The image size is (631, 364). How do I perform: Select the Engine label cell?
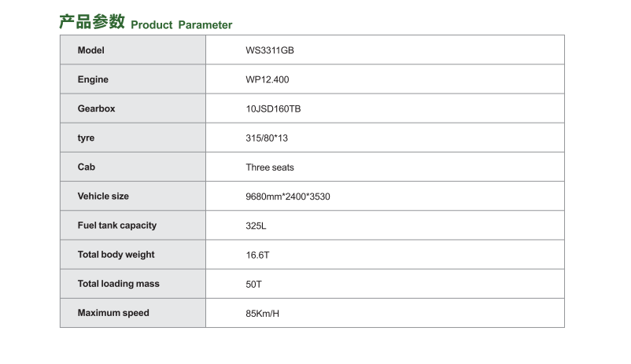[x=133, y=79]
